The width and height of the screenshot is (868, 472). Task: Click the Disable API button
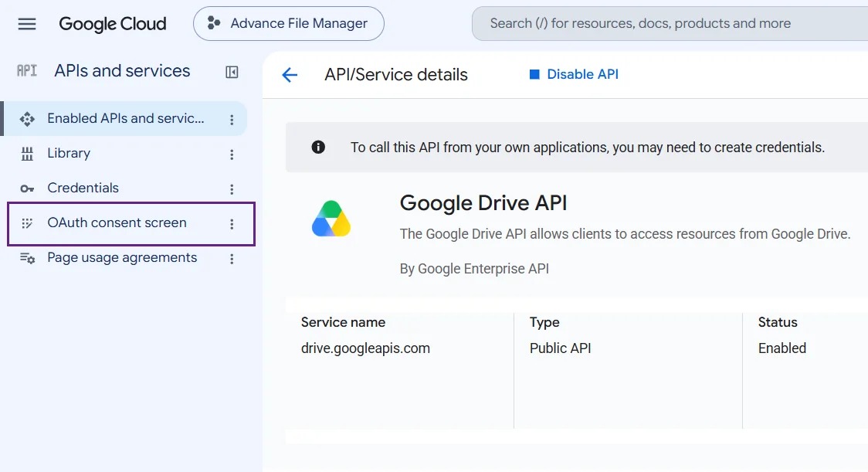tap(574, 74)
